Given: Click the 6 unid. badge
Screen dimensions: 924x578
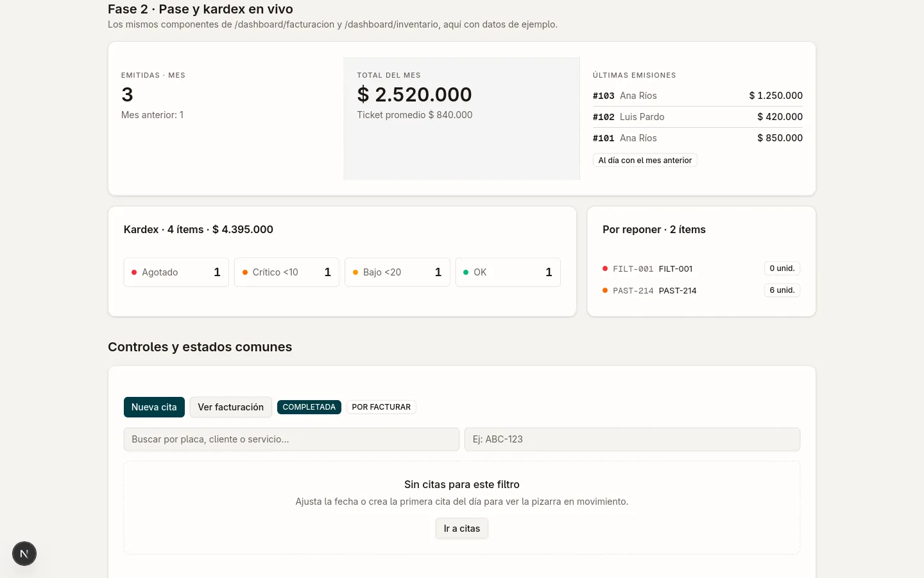Looking at the screenshot, I should click(782, 290).
